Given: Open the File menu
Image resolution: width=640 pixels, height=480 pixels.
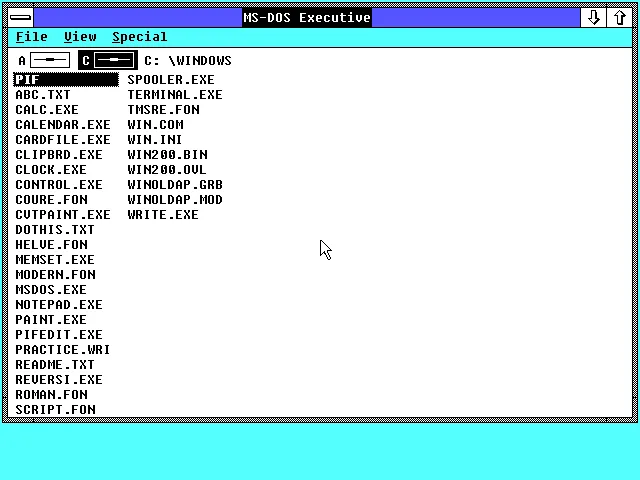Looking at the screenshot, I should click(x=31, y=37).
